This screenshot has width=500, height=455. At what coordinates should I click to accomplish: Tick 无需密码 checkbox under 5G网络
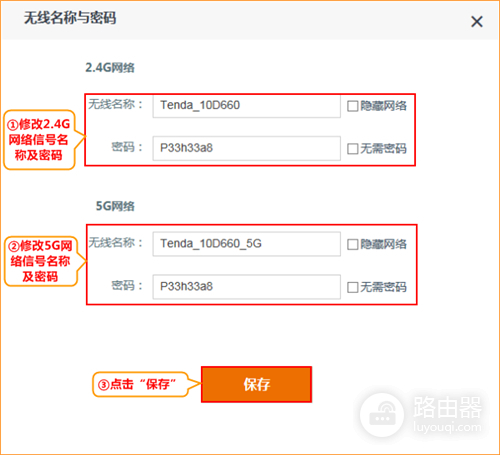(x=352, y=287)
